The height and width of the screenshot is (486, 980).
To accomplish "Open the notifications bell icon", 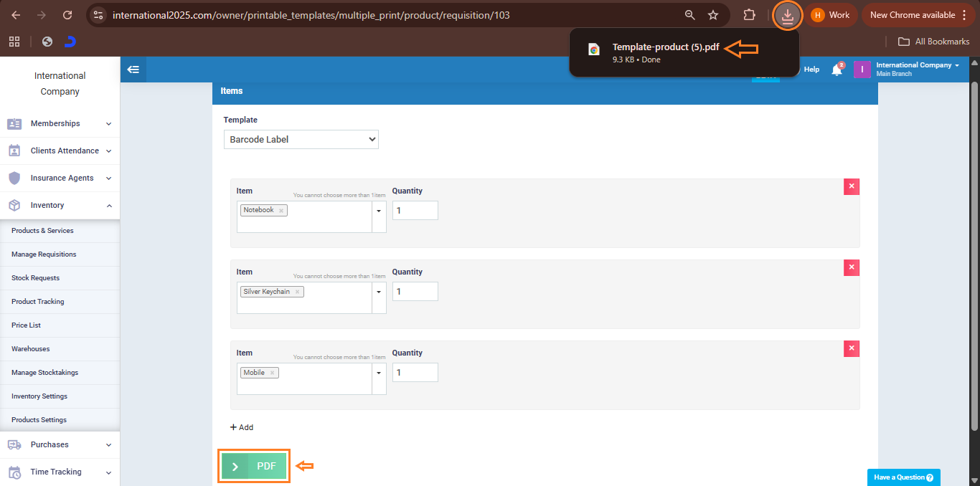I will [x=837, y=70].
